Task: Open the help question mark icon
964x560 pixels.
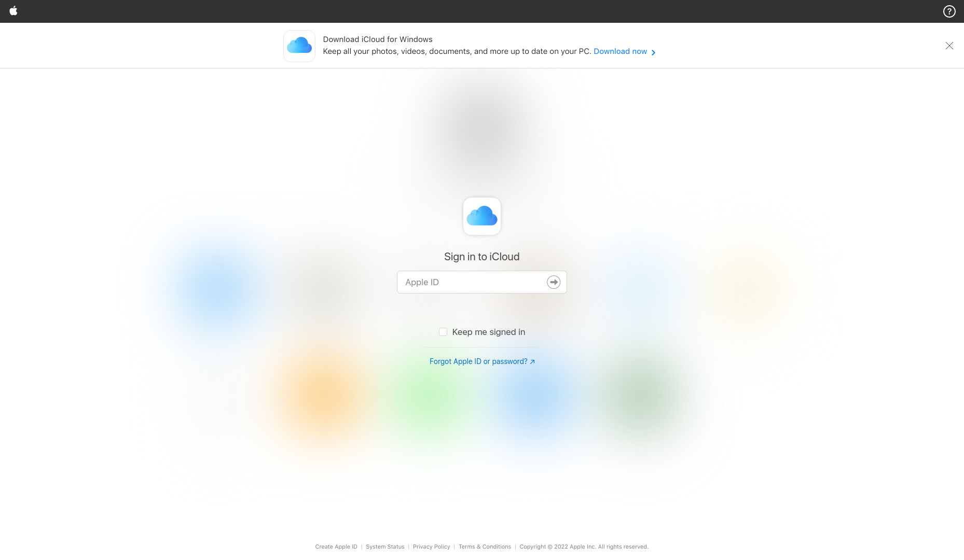Action: tap(949, 11)
